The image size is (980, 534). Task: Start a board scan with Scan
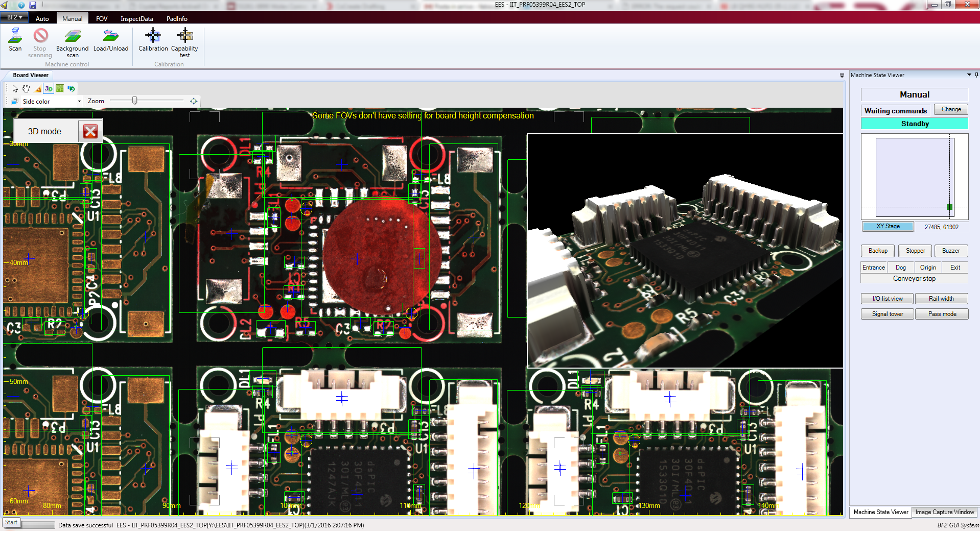(15, 40)
